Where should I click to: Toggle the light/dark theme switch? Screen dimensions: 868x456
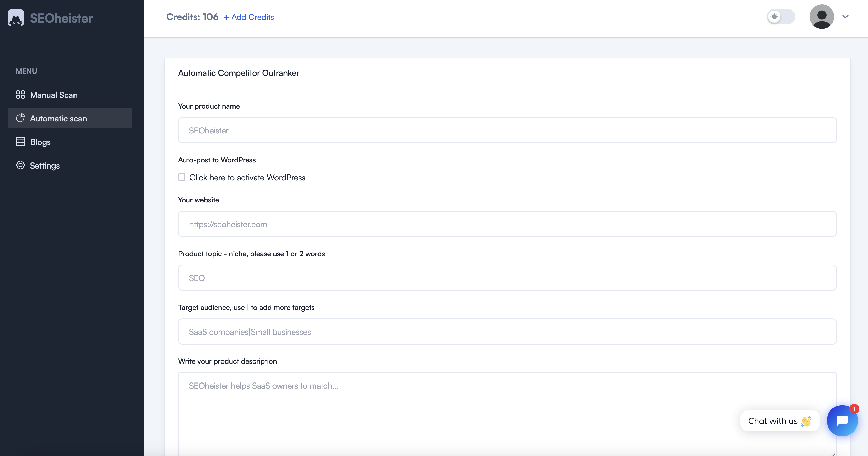click(781, 17)
